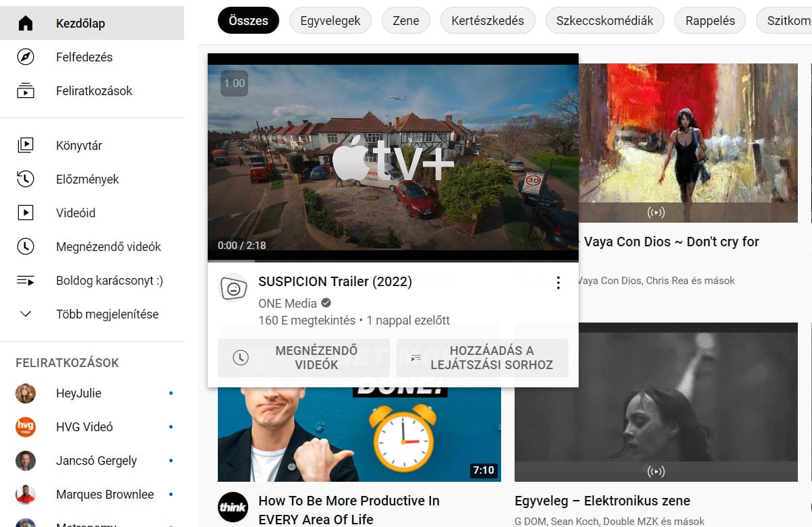Click the video preview progress bar
The image size is (812, 527).
pyautogui.click(x=393, y=260)
